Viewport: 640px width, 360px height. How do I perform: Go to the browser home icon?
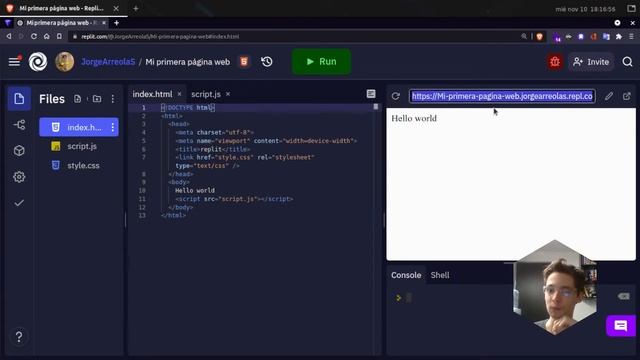coord(47,36)
